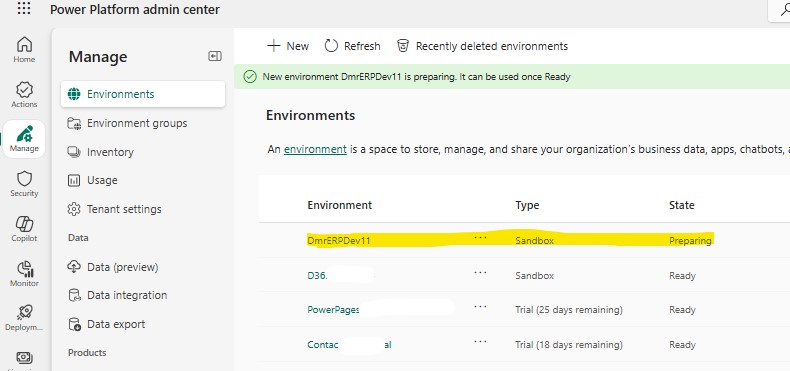Open Deployment in the left rail
This screenshot has width=790, height=371.
coord(24,318)
